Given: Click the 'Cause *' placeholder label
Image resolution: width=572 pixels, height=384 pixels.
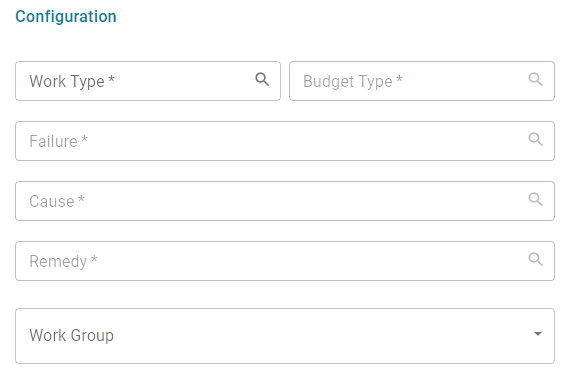Looking at the screenshot, I should 57,201.
